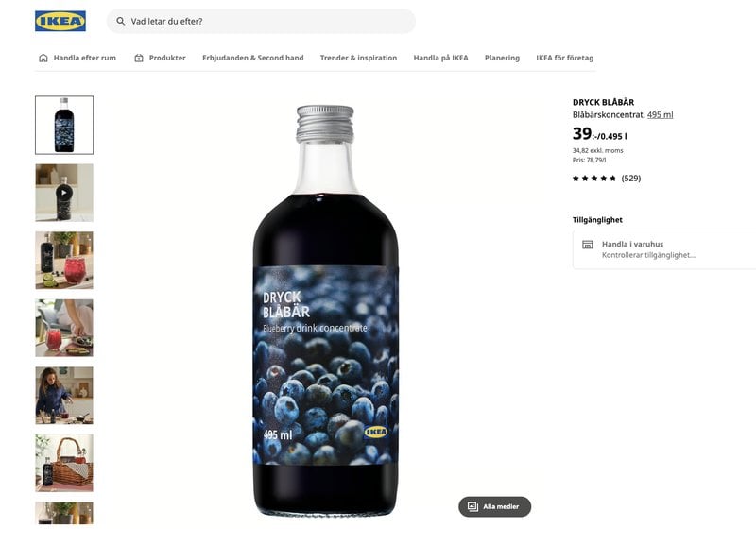Click the house icon beside Handla efter rum
The height and width of the screenshot is (545, 756).
point(43,58)
